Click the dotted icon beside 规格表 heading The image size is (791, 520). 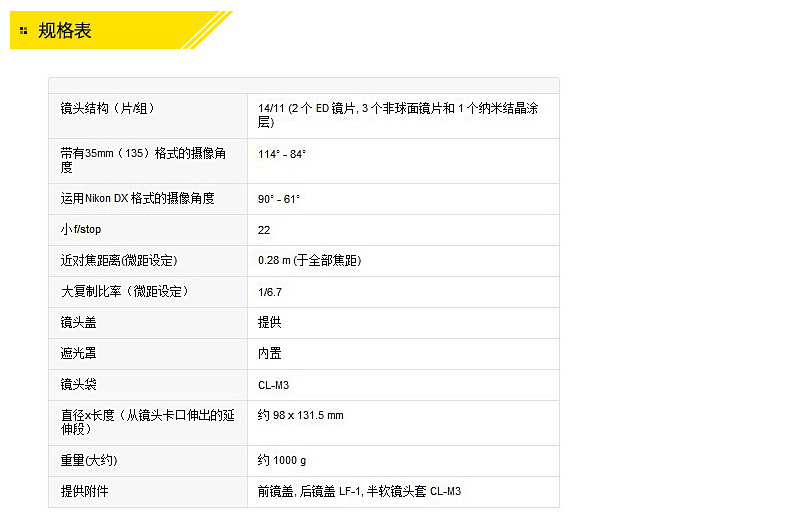pyautogui.click(x=23, y=31)
